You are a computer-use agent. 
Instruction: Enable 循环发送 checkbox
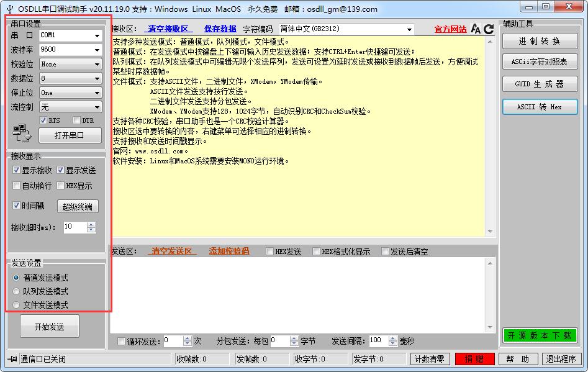(x=121, y=341)
